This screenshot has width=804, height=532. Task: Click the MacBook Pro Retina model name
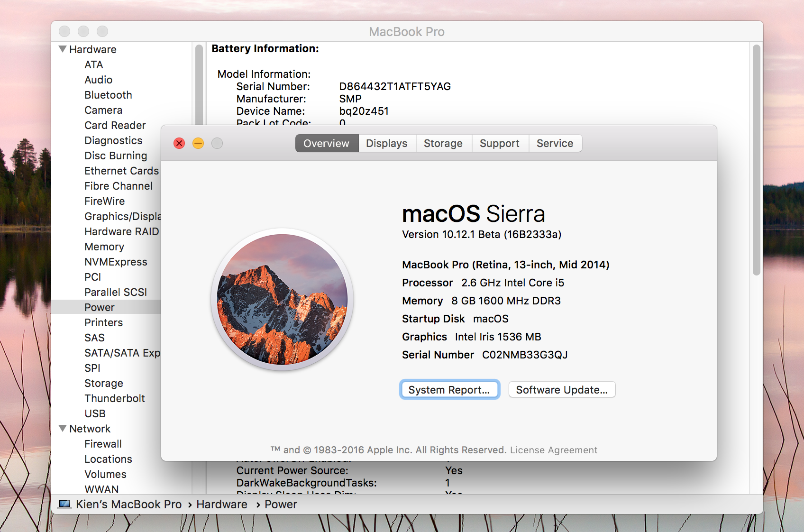506,265
